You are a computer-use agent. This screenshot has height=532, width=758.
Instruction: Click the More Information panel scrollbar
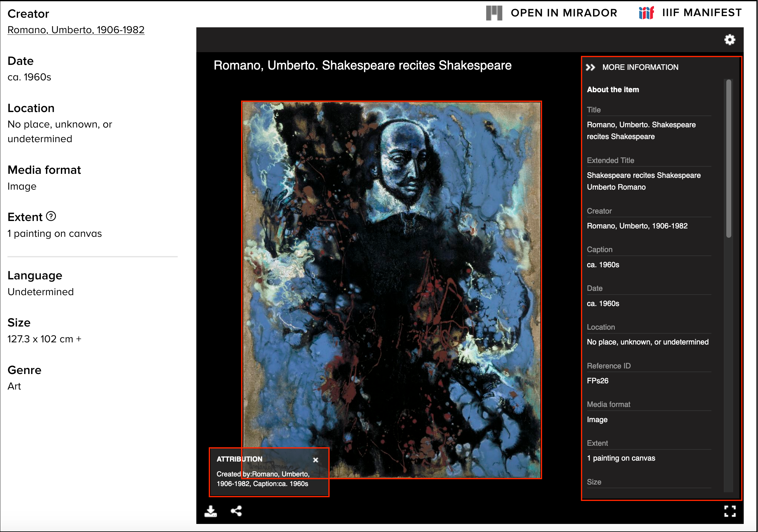click(x=729, y=158)
